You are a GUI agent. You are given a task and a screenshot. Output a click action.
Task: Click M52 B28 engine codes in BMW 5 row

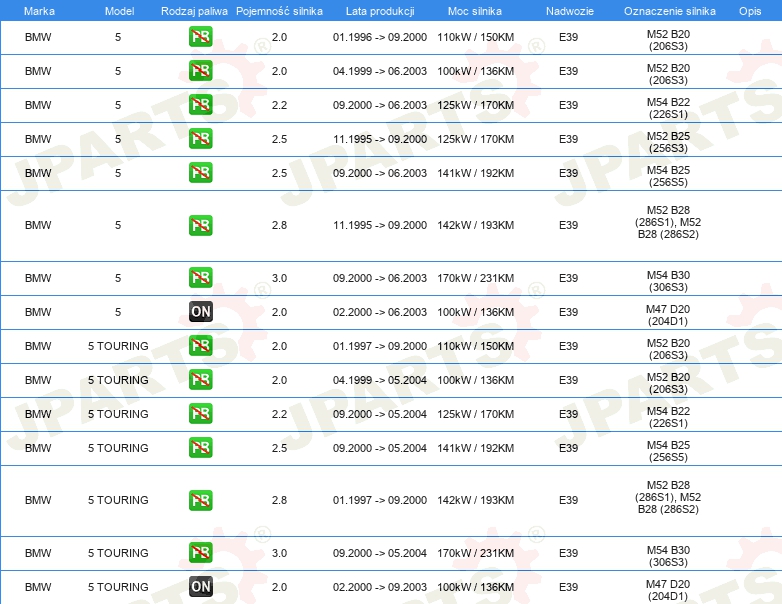(x=668, y=222)
